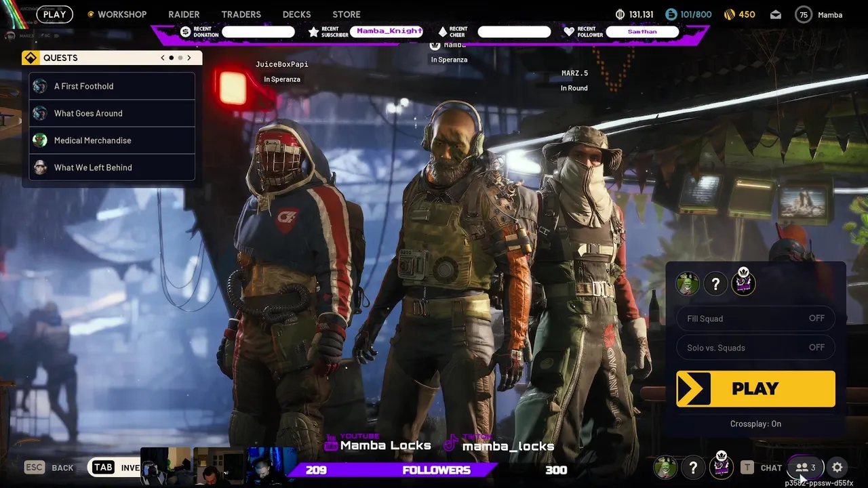The width and height of the screenshot is (868, 488).
Task: Click trader portrait beside What Goes Around
Action: coord(40,113)
